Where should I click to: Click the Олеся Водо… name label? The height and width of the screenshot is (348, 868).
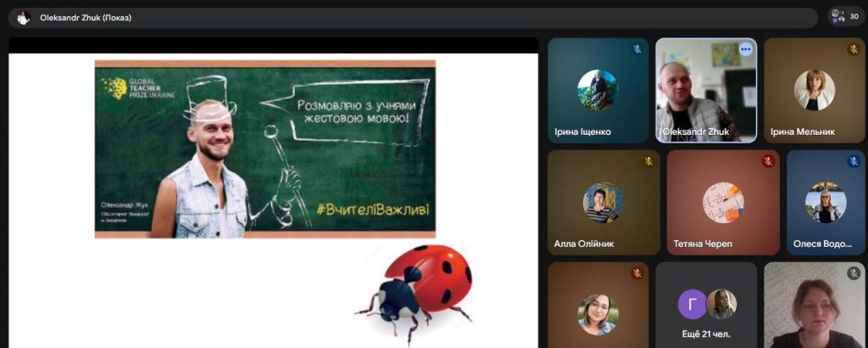pyautogui.click(x=822, y=244)
